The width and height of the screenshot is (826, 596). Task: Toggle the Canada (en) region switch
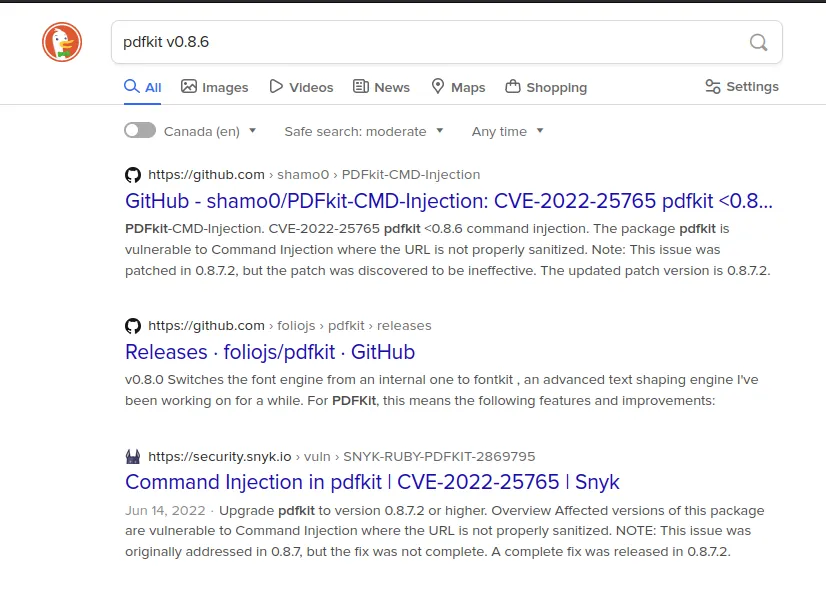(x=140, y=131)
